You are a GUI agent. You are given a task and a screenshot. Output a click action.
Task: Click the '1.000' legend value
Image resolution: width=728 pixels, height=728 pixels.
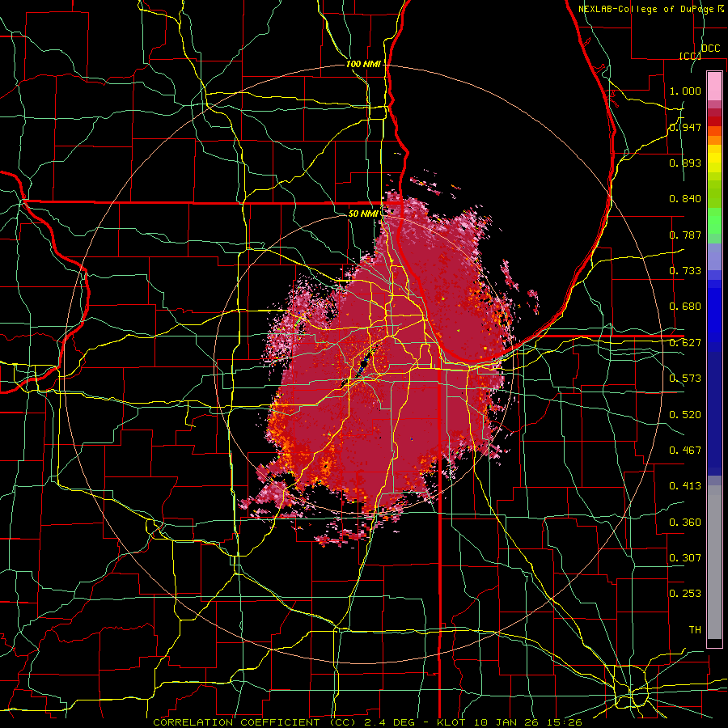(685, 91)
